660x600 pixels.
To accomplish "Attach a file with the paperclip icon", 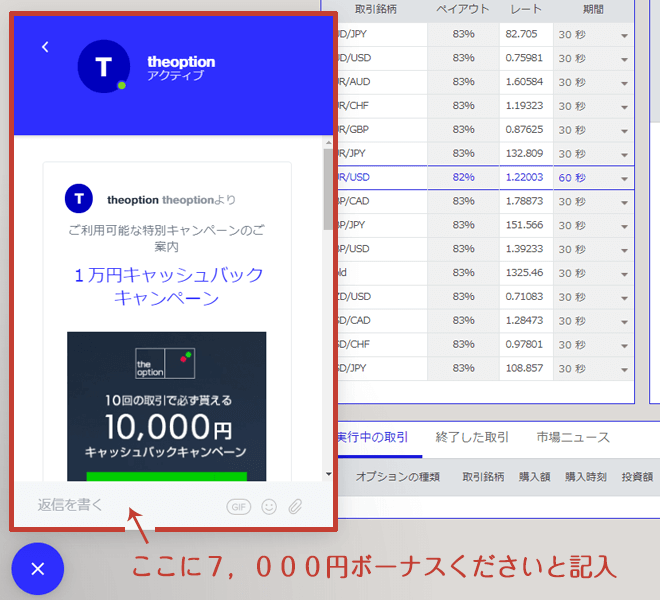I will click(295, 507).
